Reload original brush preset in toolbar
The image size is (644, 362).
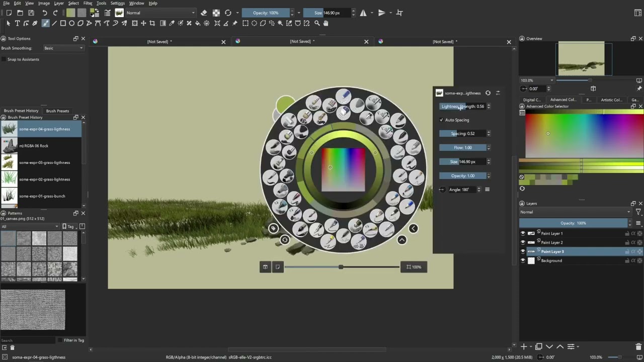(228, 13)
